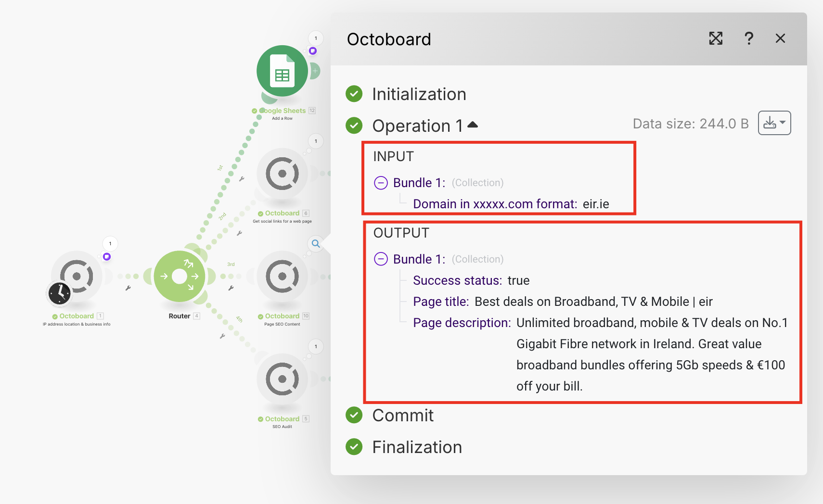Select the Finalization step
823x504 pixels.
(x=417, y=447)
